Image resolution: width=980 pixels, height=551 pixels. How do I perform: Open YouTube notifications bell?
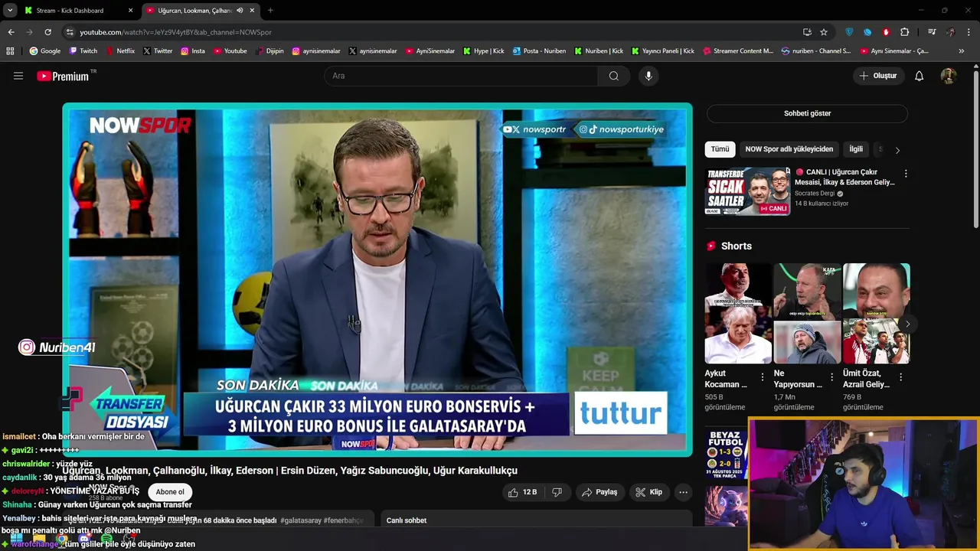920,76
